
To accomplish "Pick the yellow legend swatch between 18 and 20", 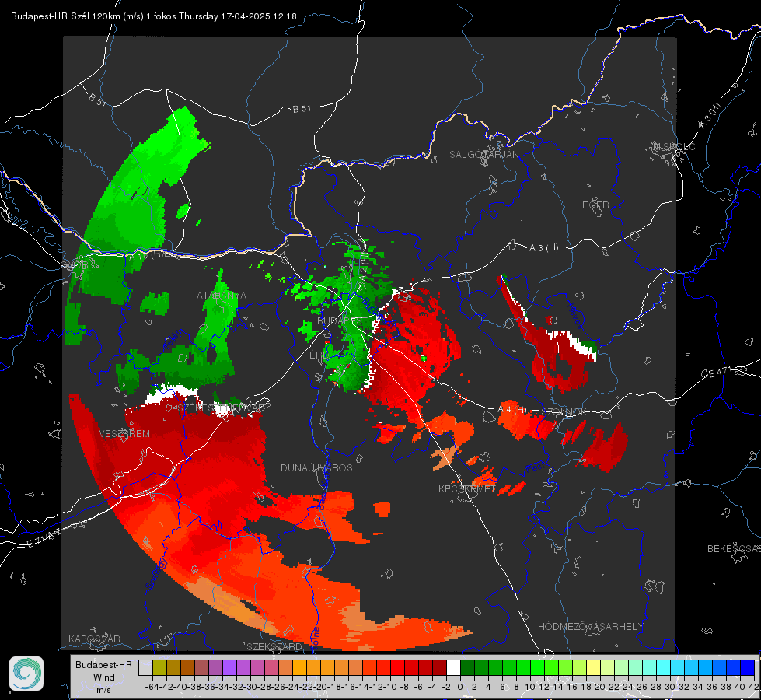I will coord(593,667).
